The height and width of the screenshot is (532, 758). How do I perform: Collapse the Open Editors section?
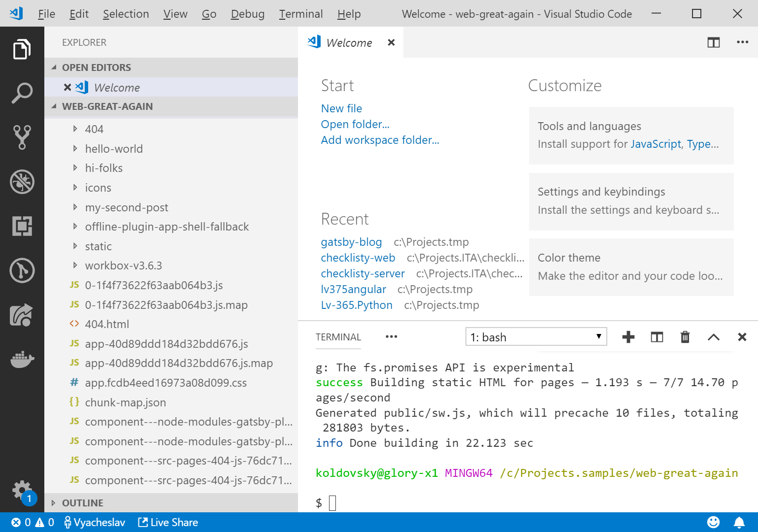pyautogui.click(x=171, y=67)
